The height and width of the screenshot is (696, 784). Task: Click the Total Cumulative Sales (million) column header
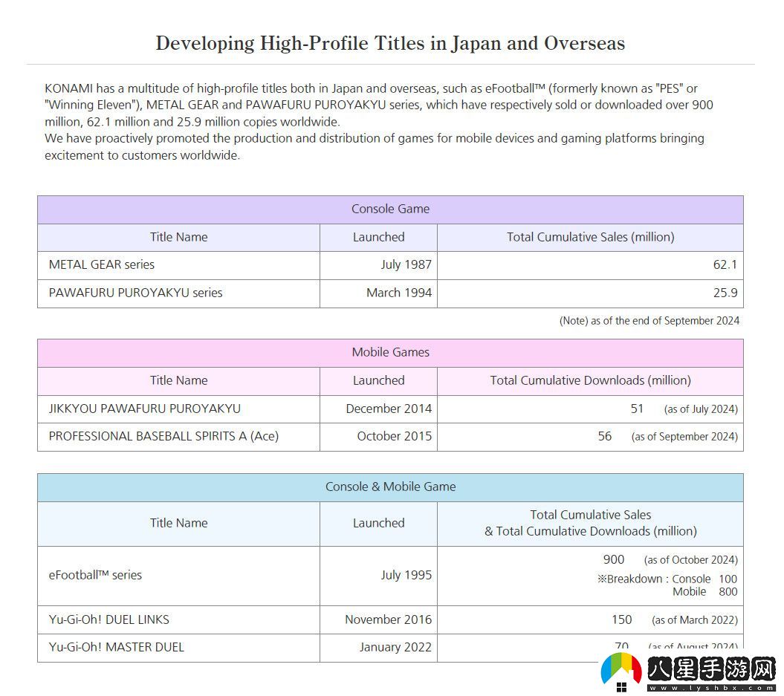coord(590,238)
